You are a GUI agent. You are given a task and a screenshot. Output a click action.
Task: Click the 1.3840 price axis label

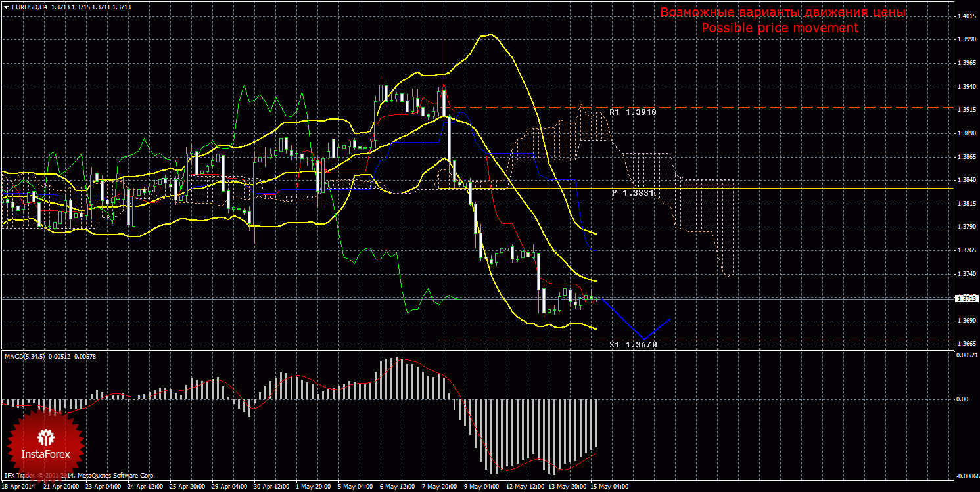coord(966,181)
